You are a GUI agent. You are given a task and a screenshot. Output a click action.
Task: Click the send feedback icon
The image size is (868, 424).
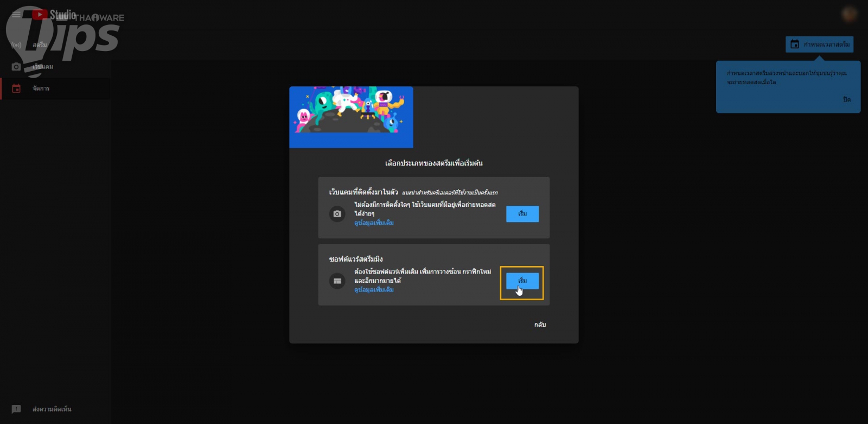[16, 409]
